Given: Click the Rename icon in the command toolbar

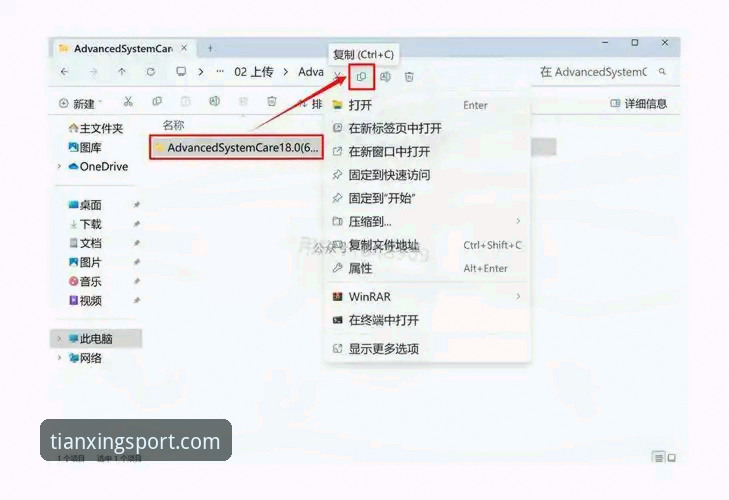Looking at the screenshot, I should [214, 101].
